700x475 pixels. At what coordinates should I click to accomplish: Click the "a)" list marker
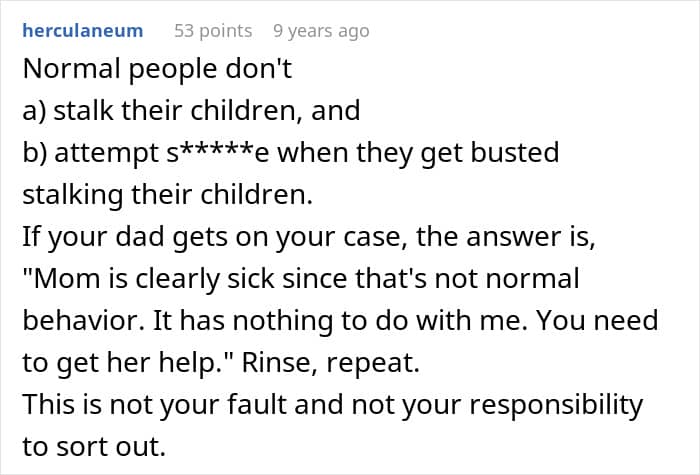click(x=35, y=111)
